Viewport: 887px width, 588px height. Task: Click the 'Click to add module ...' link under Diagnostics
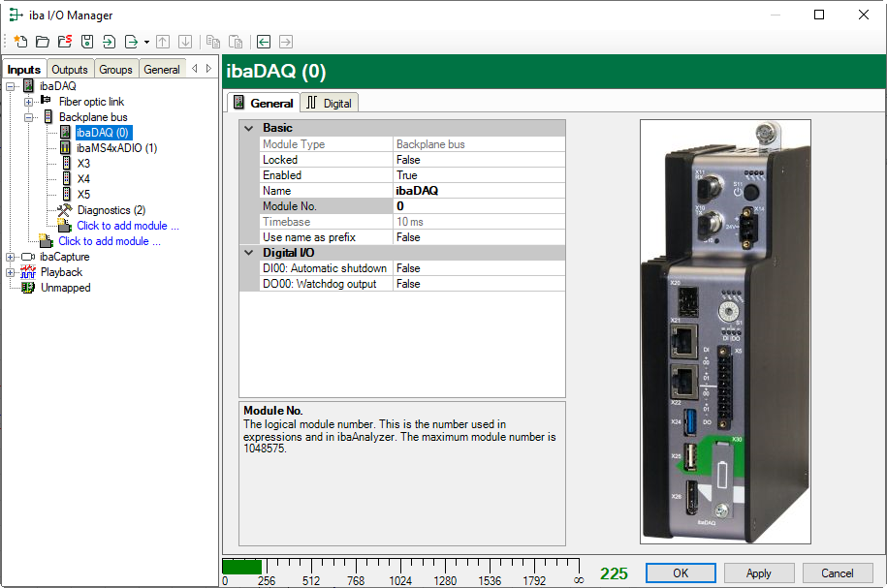128,226
